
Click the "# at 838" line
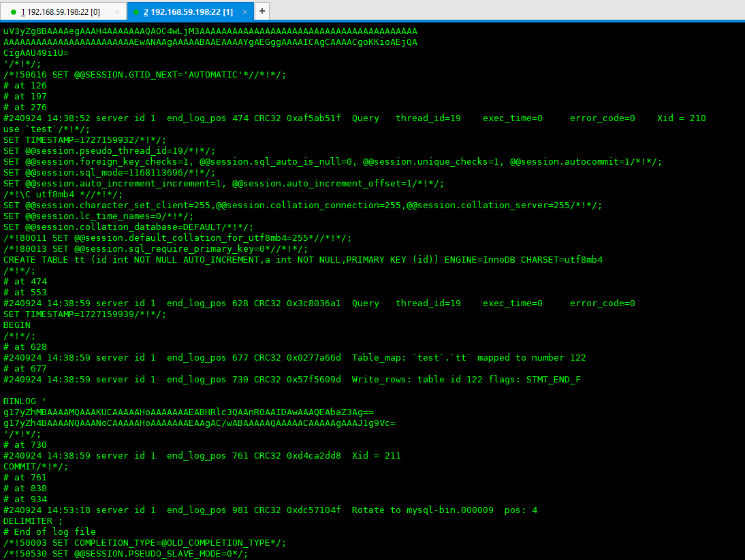point(25,489)
